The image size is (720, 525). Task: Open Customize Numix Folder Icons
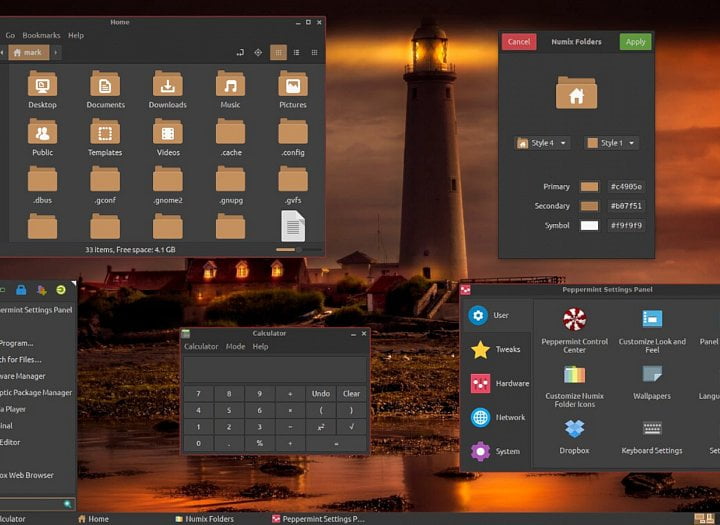pyautogui.click(x=574, y=387)
